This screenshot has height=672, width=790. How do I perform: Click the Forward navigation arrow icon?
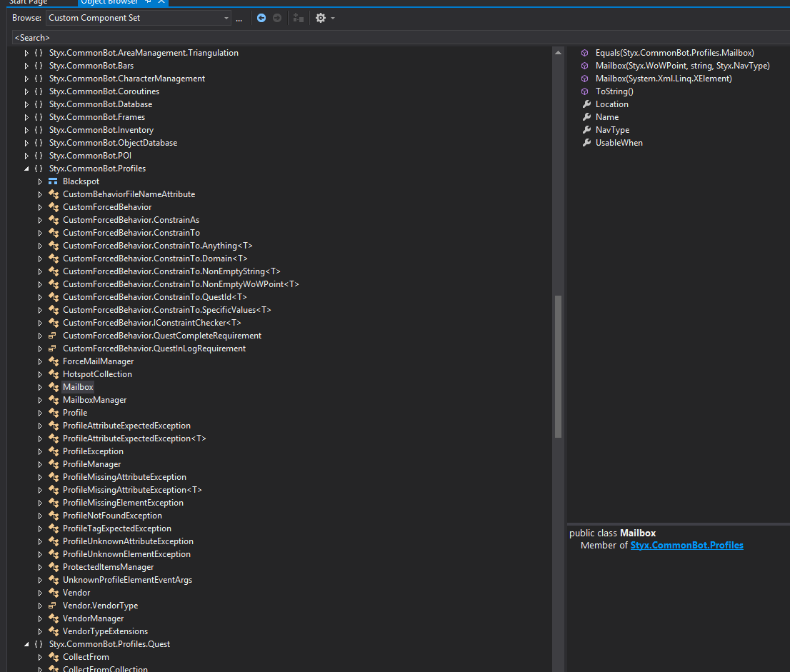pos(277,18)
